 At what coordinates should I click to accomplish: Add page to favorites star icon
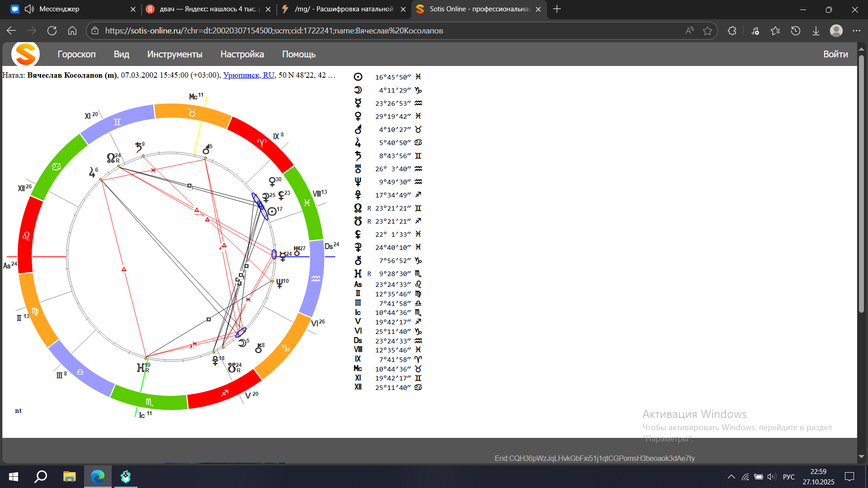tap(708, 31)
